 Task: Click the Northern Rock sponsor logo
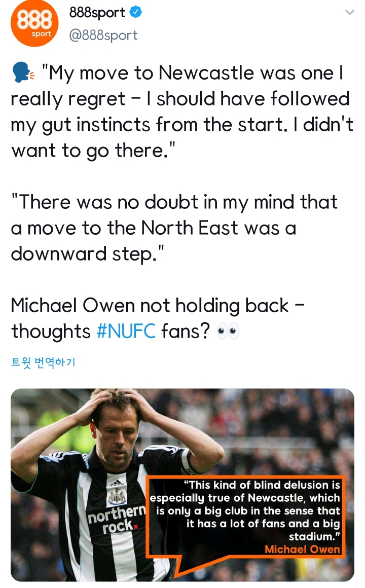117,519
